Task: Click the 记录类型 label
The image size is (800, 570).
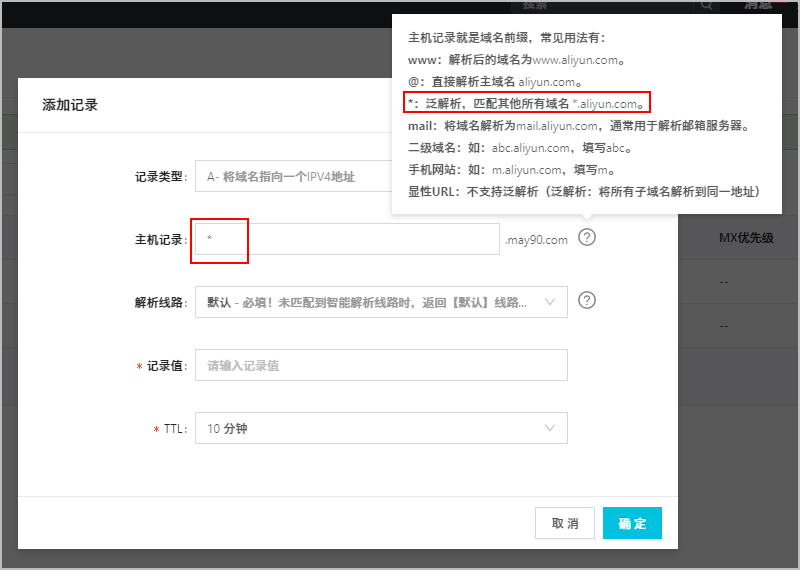Action: [x=161, y=177]
